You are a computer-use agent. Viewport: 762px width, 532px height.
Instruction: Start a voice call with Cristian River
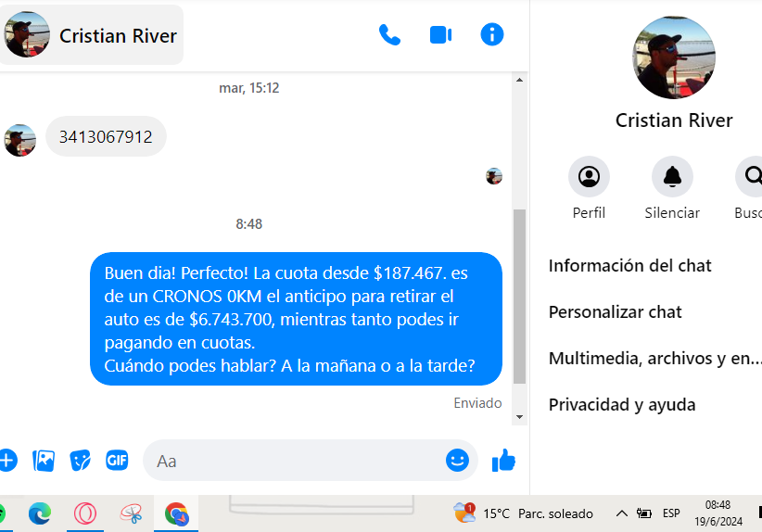tap(389, 35)
